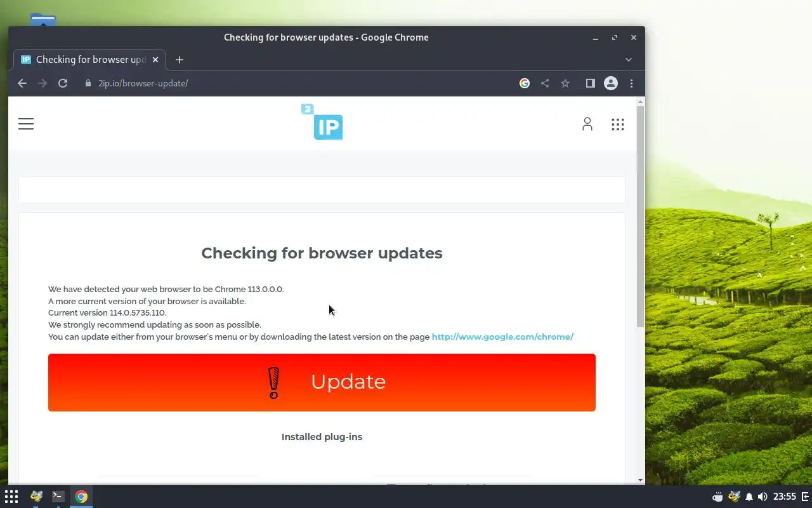Open notifications bell in system tray
The image size is (812, 508).
[x=749, y=497]
